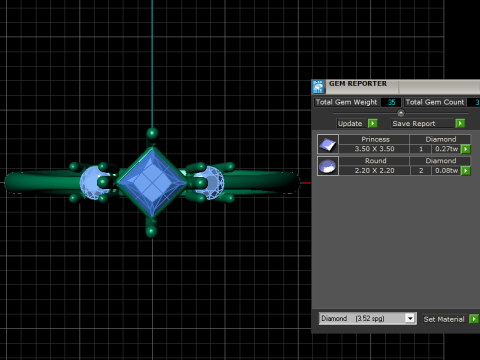
Task: Select the right green ring shank
Action: (x=263, y=182)
